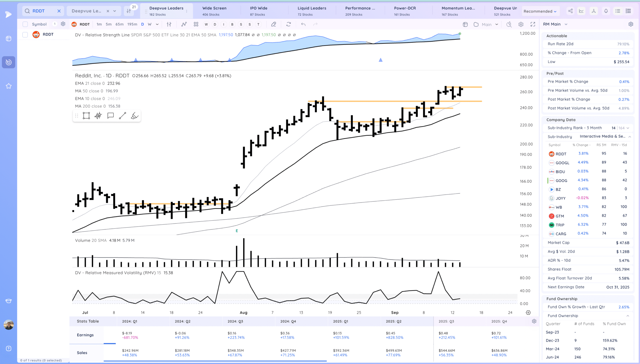
Task: Switch to IPO Wide tab
Action: pyautogui.click(x=258, y=11)
